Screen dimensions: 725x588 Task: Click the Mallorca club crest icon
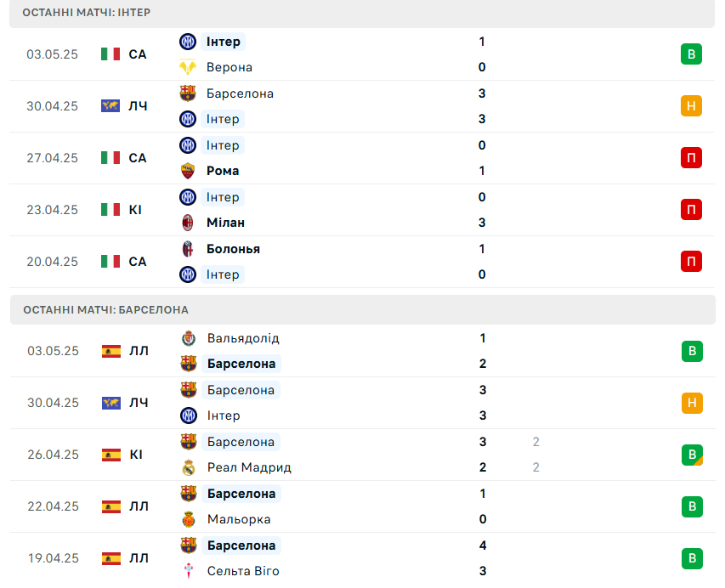tap(189, 519)
